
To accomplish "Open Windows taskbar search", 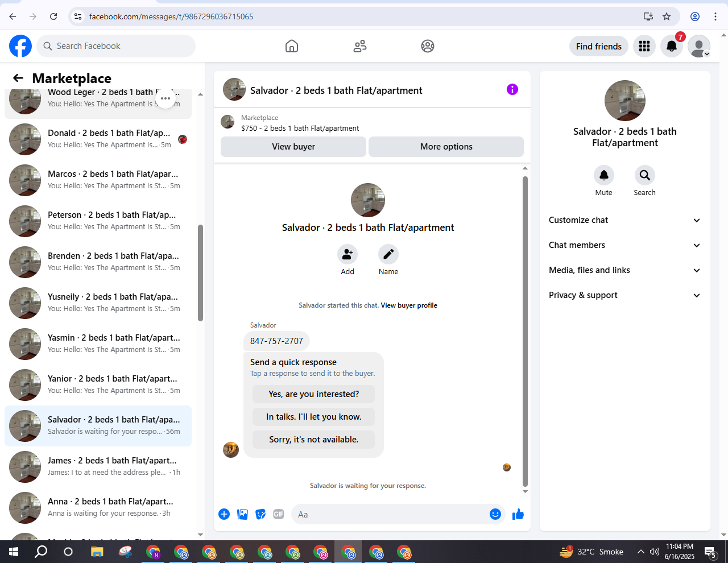I will click(x=41, y=552).
